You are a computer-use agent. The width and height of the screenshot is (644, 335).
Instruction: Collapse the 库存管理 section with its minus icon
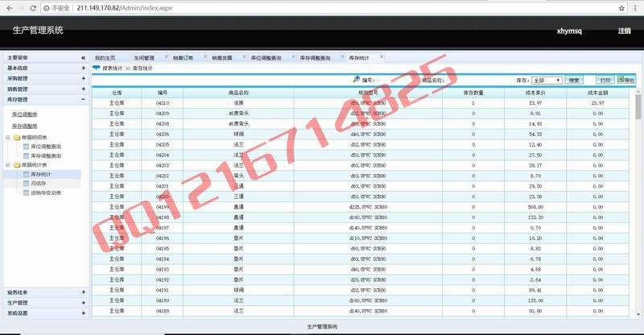pyautogui.click(x=84, y=100)
